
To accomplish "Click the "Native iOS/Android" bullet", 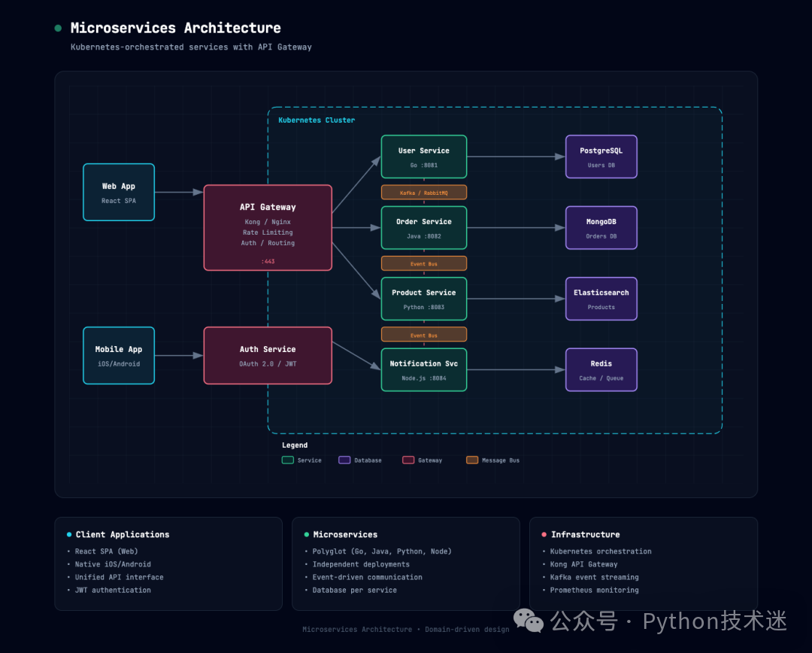I will click(x=113, y=564).
